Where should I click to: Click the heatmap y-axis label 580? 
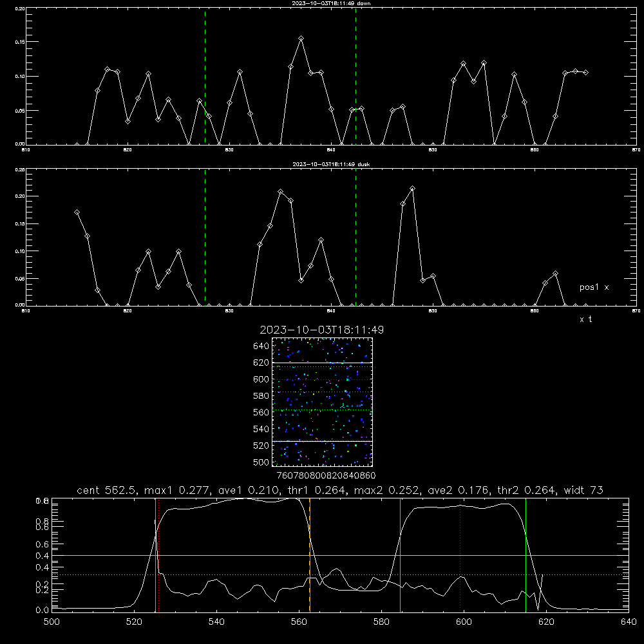[x=261, y=396]
